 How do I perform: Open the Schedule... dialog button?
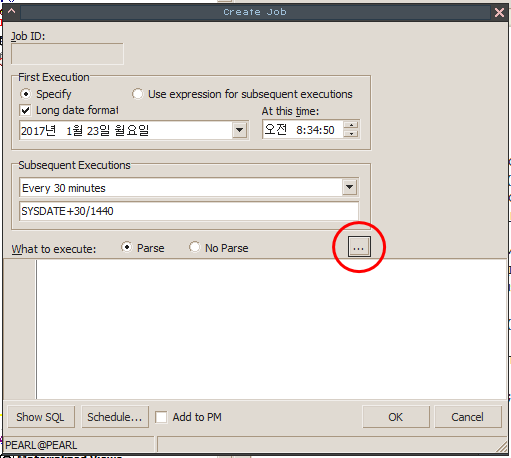pos(115,417)
